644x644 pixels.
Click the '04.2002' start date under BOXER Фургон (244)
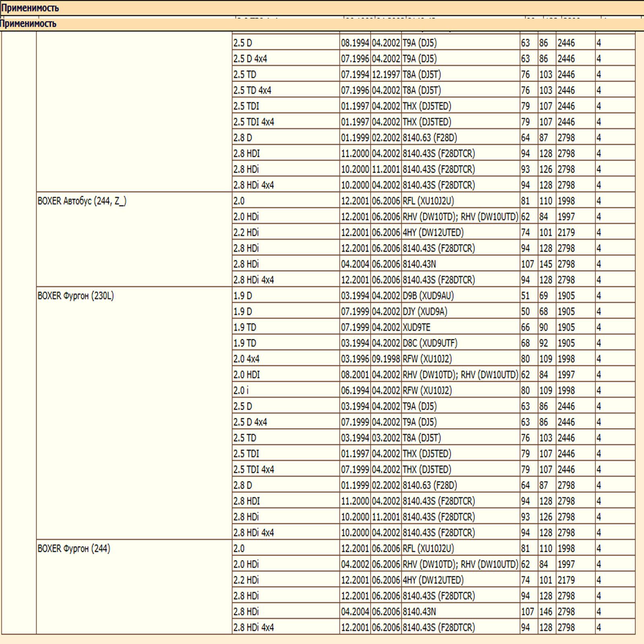(355, 564)
